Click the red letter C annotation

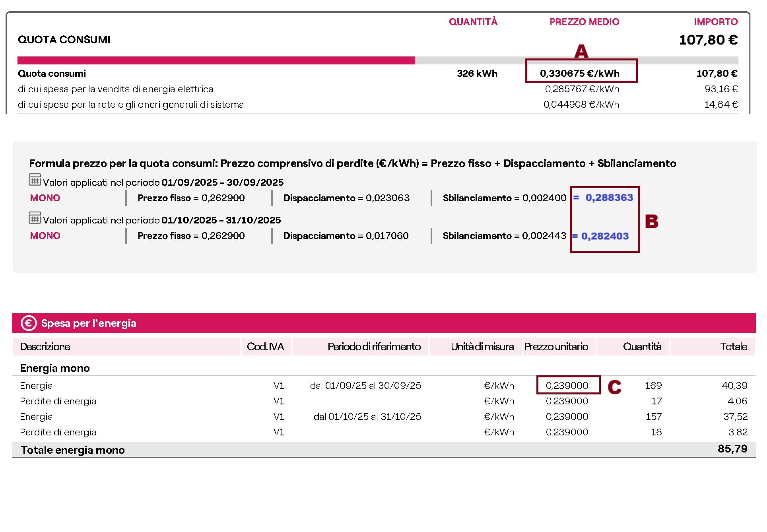(614, 387)
